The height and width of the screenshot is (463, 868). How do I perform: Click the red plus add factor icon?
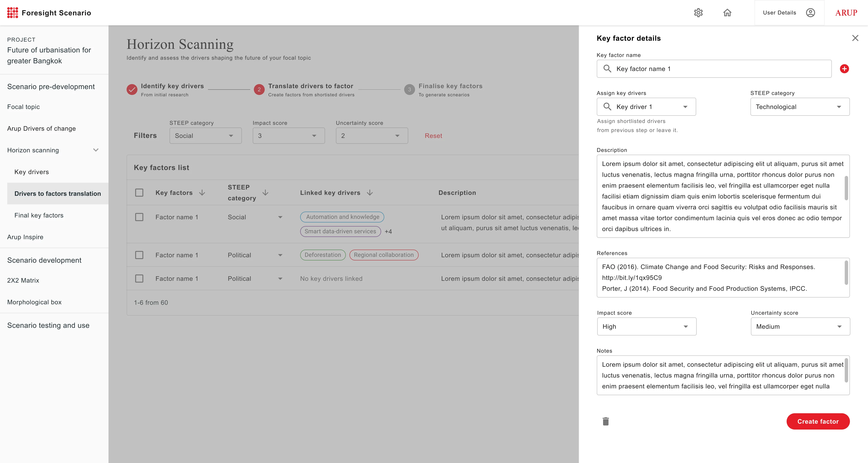click(844, 69)
